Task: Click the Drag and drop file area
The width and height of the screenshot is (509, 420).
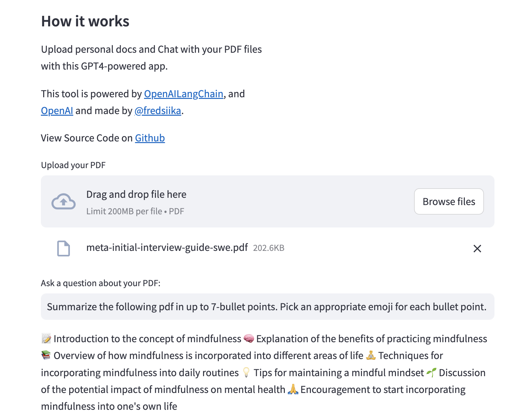Action: pos(231,201)
